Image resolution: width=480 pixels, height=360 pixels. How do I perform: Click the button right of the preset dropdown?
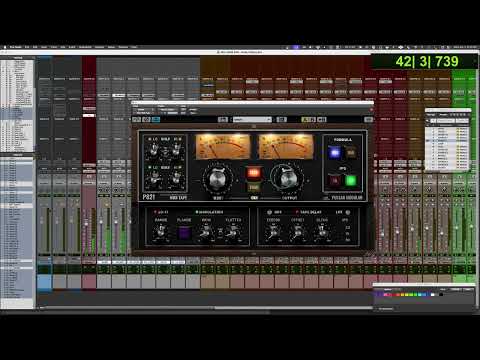281,119
